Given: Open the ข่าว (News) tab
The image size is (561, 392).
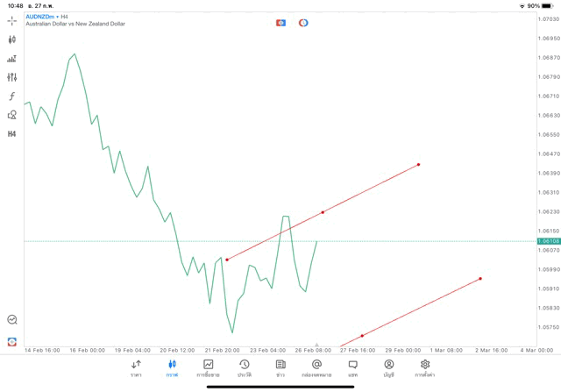Looking at the screenshot, I should pyautogui.click(x=280, y=367).
